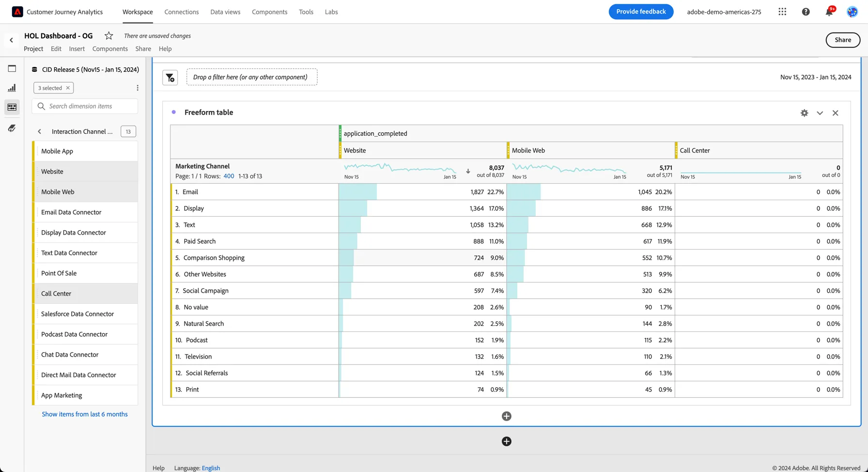The width and height of the screenshot is (868, 472).
Task: Open the Insert menu
Action: point(77,49)
